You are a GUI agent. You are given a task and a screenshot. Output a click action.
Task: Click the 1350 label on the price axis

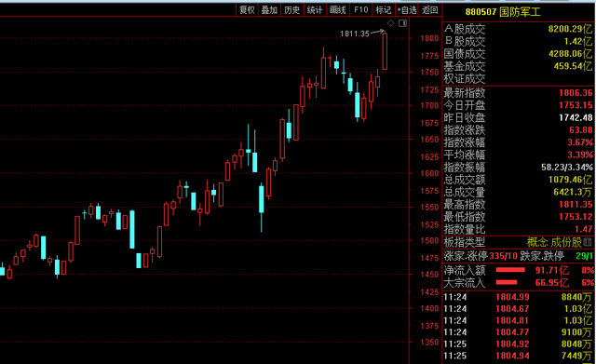coord(429,342)
